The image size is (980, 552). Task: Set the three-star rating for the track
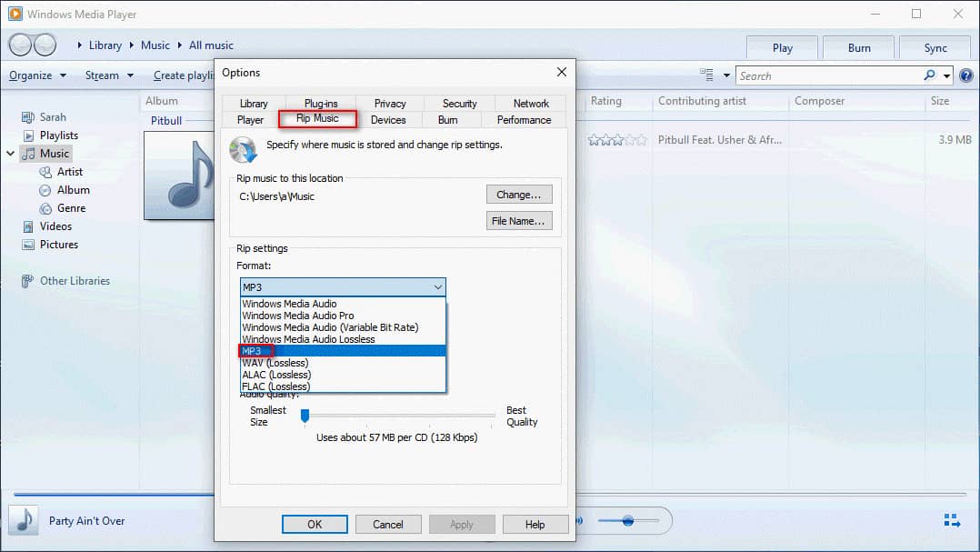coord(617,140)
